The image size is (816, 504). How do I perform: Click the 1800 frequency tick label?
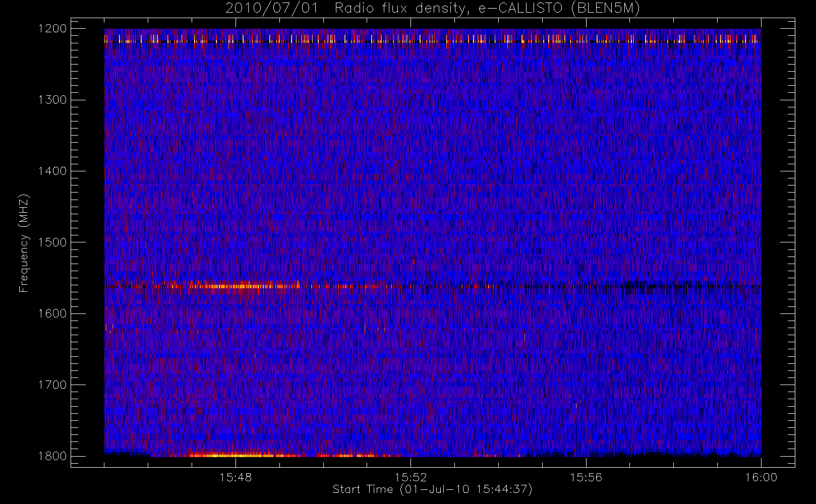[52, 456]
